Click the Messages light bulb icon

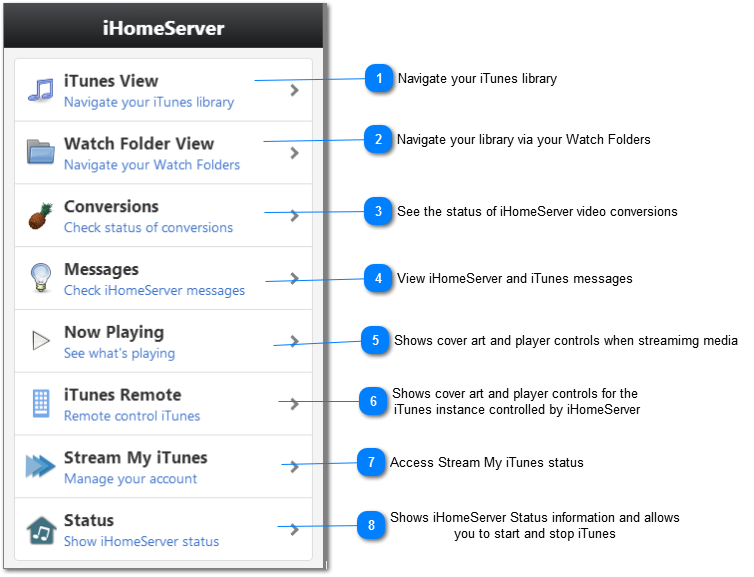click(x=41, y=278)
